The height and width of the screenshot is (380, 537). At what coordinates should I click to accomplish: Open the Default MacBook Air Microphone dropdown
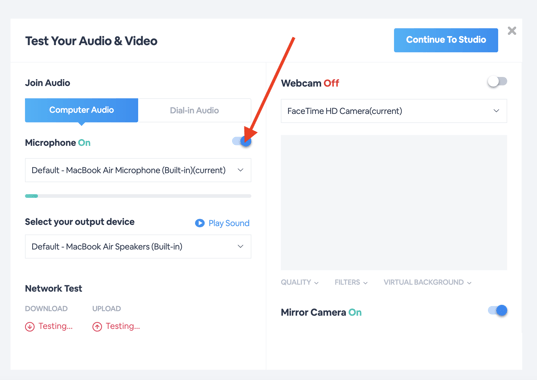(x=138, y=170)
